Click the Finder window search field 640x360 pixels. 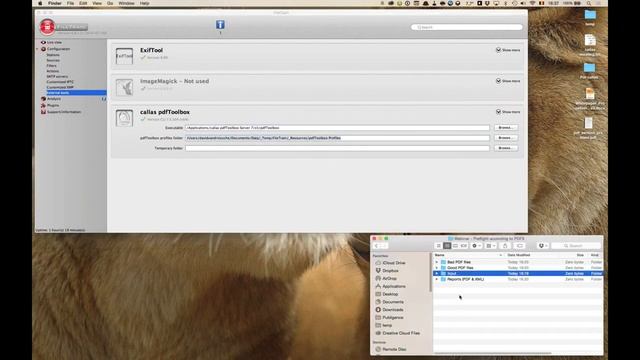click(x=576, y=246)
